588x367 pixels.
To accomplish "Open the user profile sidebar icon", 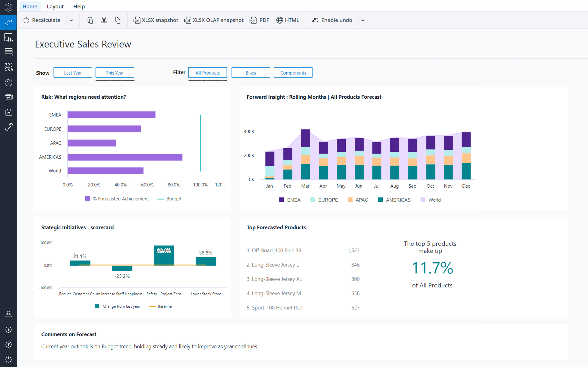I will coord(8,314).
